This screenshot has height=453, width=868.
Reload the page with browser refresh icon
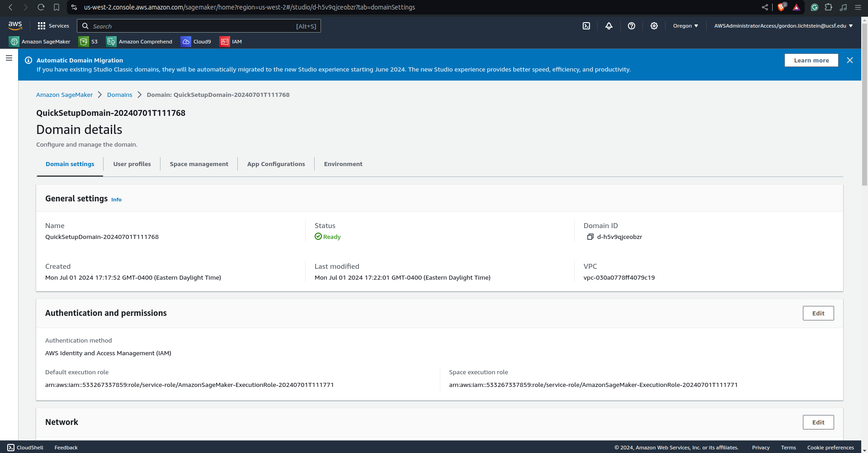41,7
